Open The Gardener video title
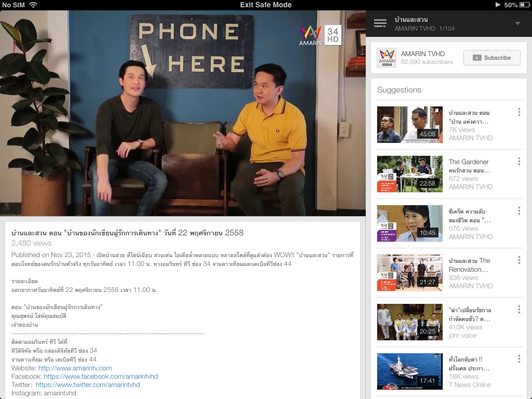The image size is (532, 399). tap(469, 166)
